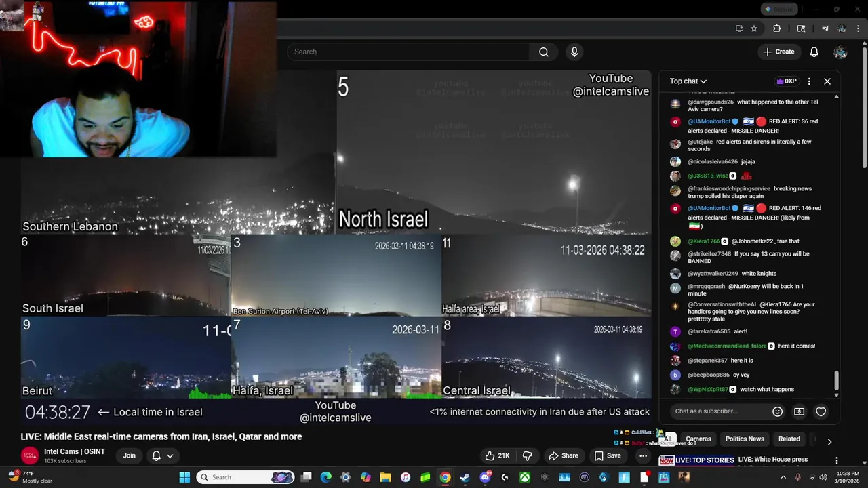Viewport: 868px width, 488px height.
Task: Send a heart reaction in chat
Action: tap(821, 411)
